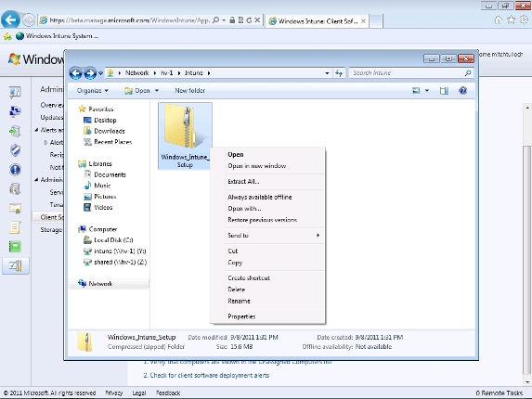Click the browser refresh icon
532x399 pixels.
coord(249,20)
